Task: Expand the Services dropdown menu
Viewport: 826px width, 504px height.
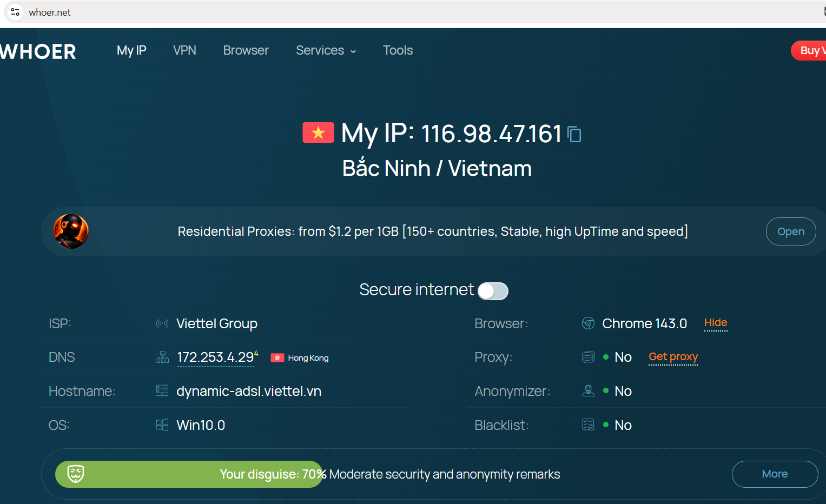Action: 326,50
